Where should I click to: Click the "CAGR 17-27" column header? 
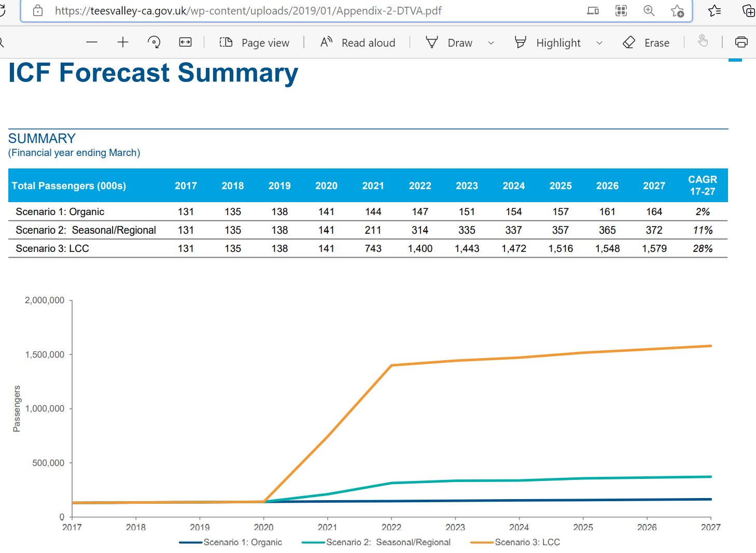pos(703,185)
